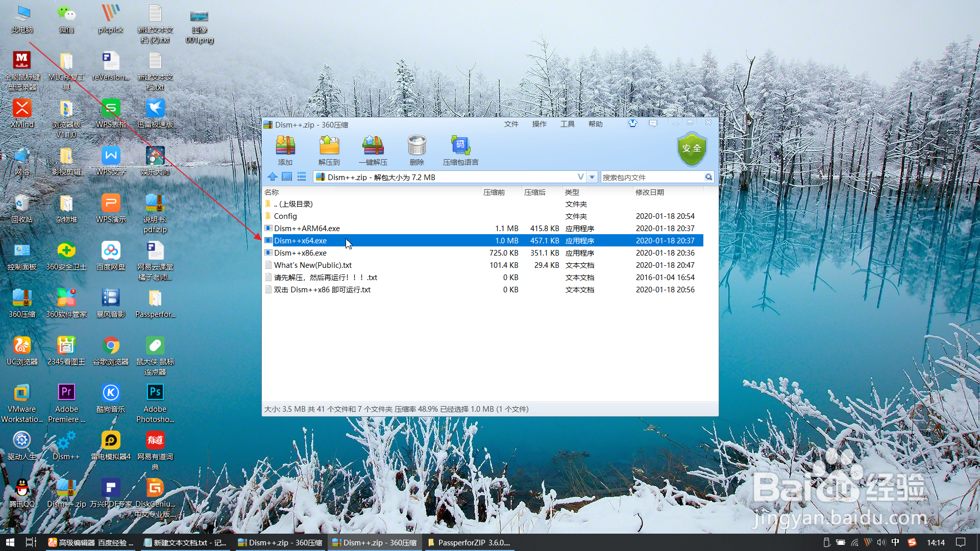Switch to detailed list view mode
Viewport: 980px width, 551px height.
[x=302, y=177]
